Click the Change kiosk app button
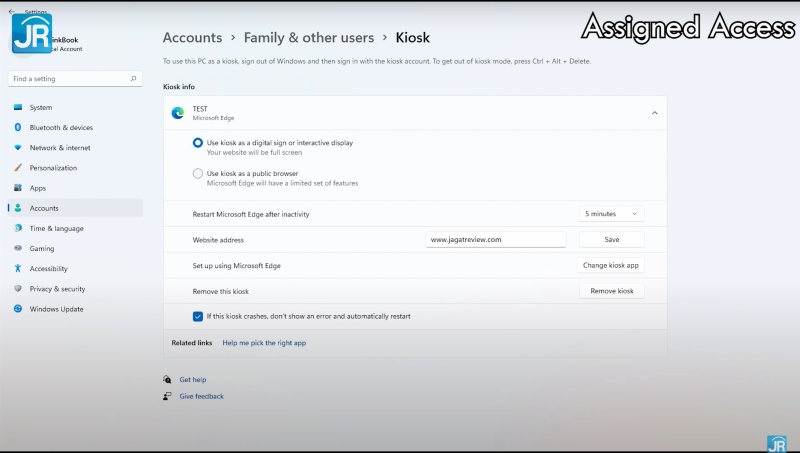The height and width of the screenshot is (453, 800). 611,266
